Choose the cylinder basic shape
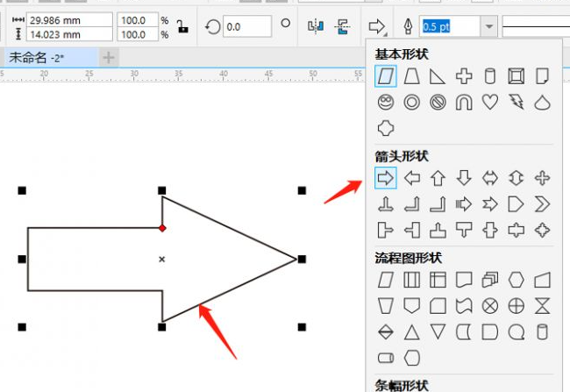The height and width of the screenshot is (392, 570). click(490, 76)
